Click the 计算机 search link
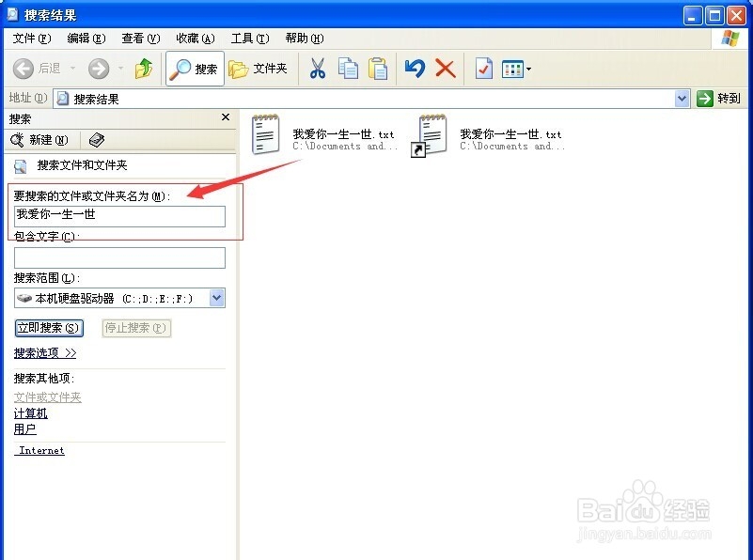This screenshot has height=560, width=753. tap(31, 413)
